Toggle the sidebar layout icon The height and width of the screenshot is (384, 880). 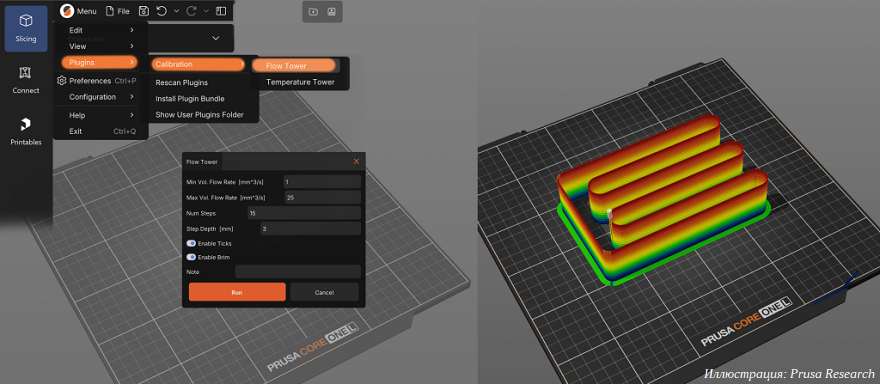[x=221, y=11]
